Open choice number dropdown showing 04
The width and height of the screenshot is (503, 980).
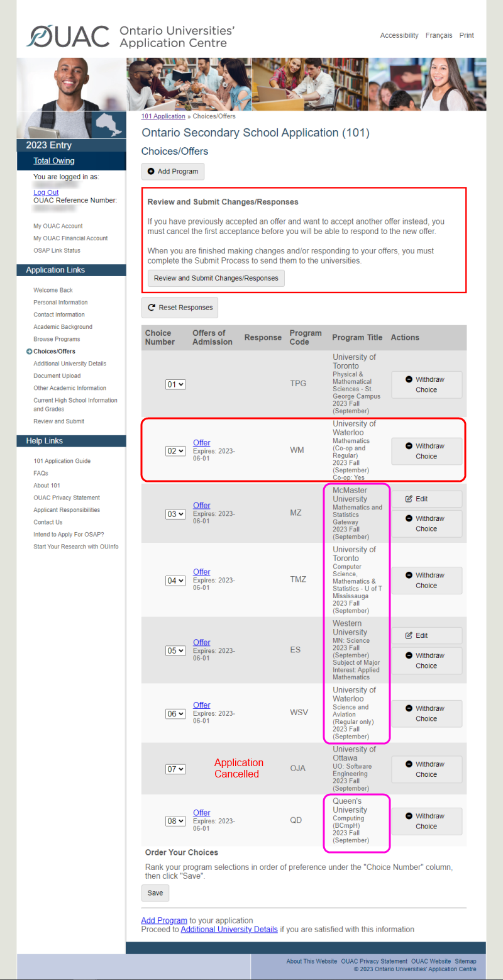point(175,581)
